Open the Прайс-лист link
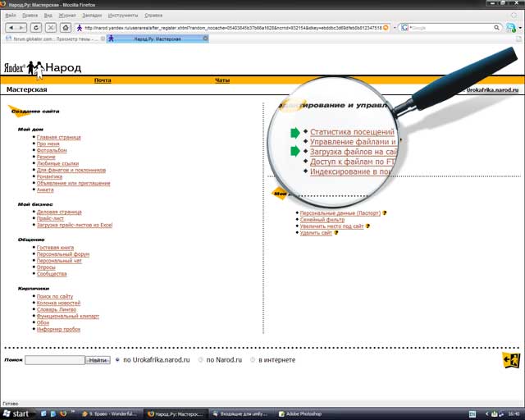Screen dimensions: 525x420 [50, 218]
